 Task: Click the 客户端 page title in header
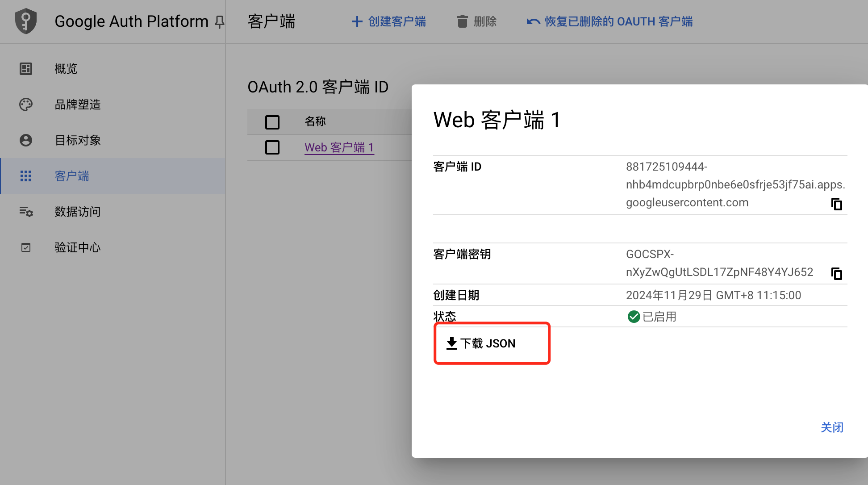coord(271,21)
